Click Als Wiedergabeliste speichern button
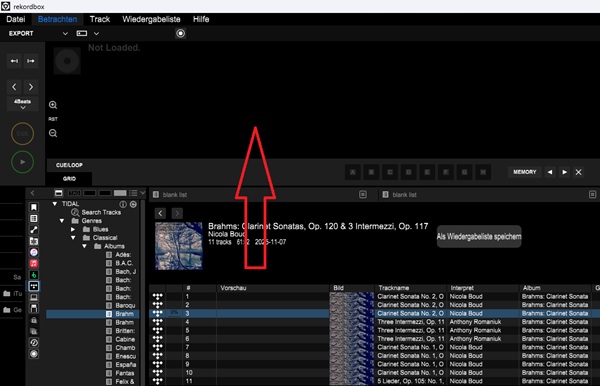The image size is (600, 386). coord(479,236)
